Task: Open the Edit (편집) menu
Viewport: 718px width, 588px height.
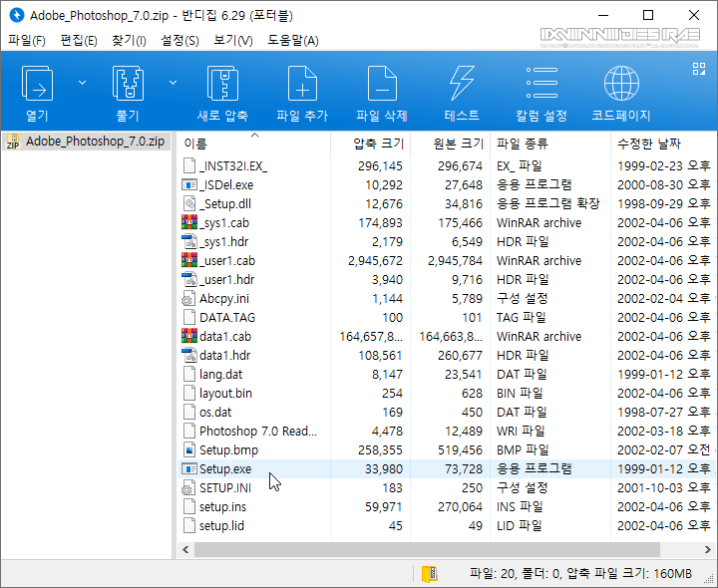Action: pos(79,41)
